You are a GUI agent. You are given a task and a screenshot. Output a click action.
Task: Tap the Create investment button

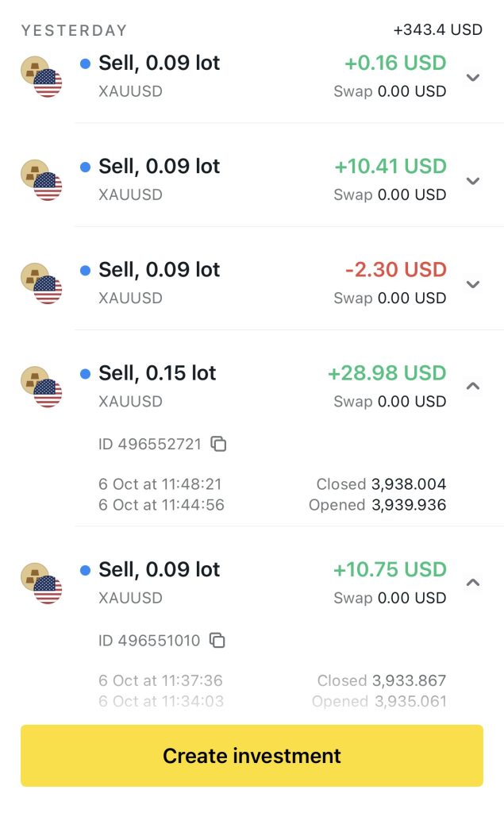coord(252,755)
